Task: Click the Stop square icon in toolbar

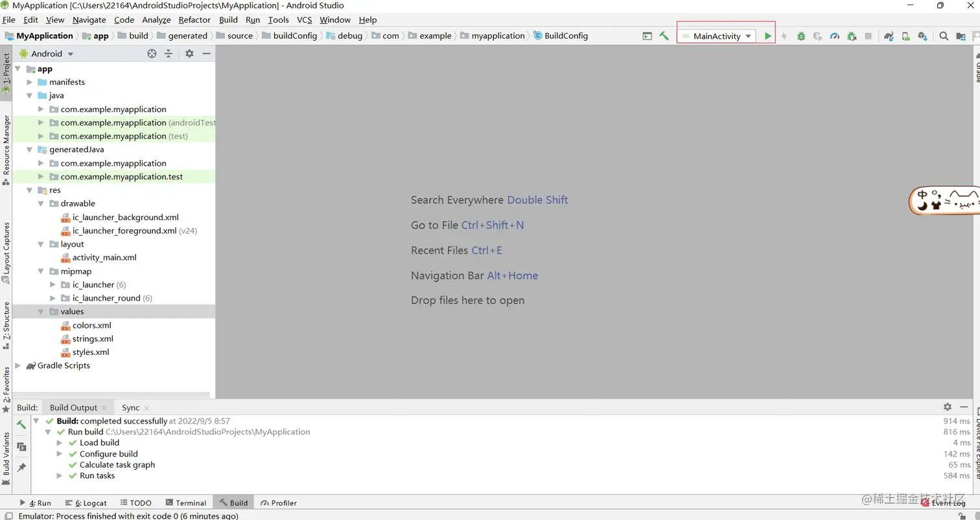Action: click(869, 36)
